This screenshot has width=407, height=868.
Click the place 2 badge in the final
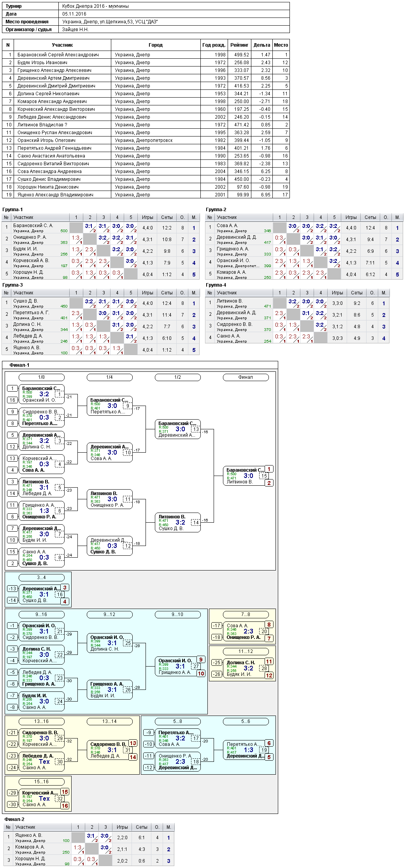pyautogui.click(x=269, y=483)
